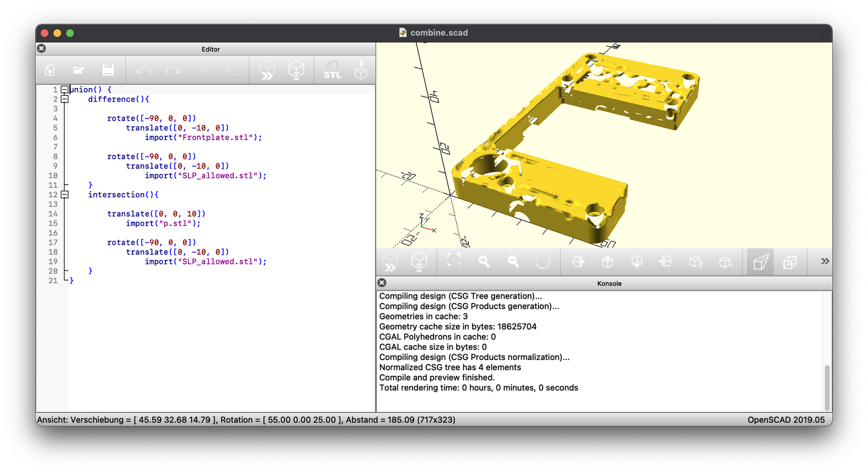The width and height of the screenshot is (868, 473).
Task: Click the 'CGAL Polyhedrons in cache: 0' console line
Action: point(438,337)
